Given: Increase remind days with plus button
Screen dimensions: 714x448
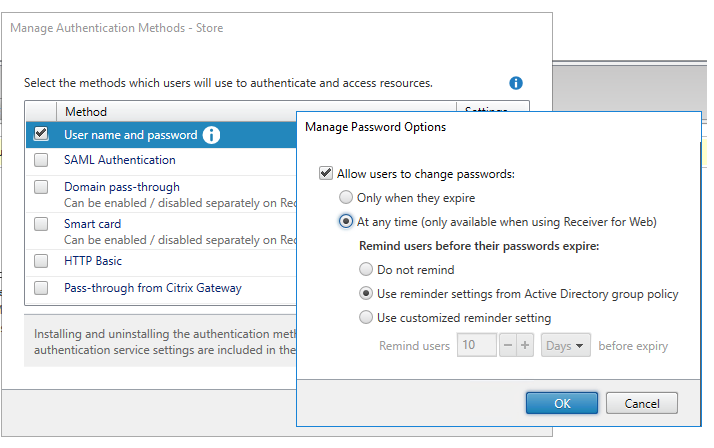Looking at the screenshot, I should [x=524, y=346].
